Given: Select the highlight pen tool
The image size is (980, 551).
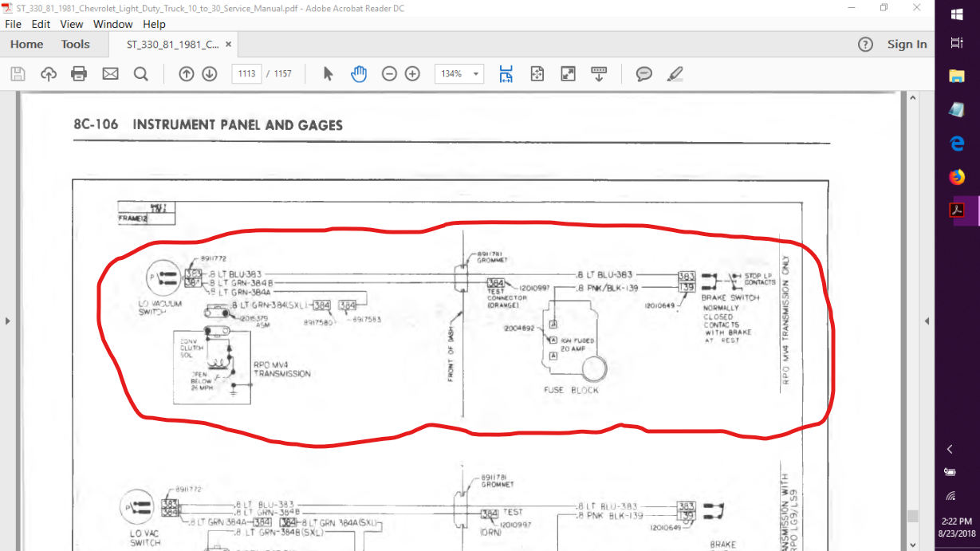Looking at the screenshot, I should click(x=675, y=74).
